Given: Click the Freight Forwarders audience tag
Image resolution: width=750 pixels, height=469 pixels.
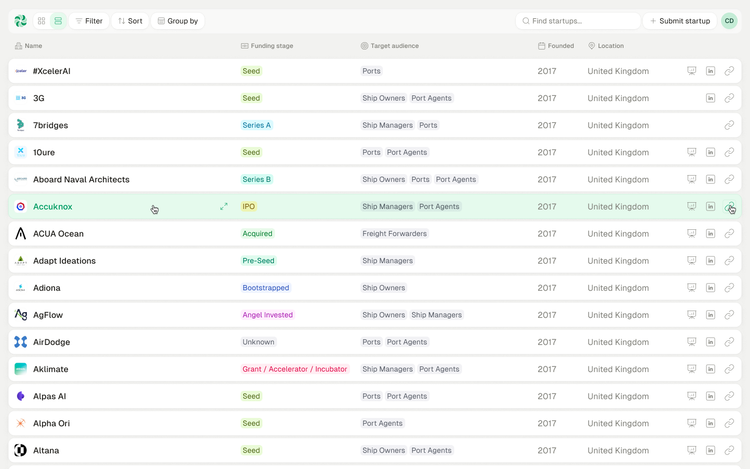Looking at the screenshot, I should (394, 234).
